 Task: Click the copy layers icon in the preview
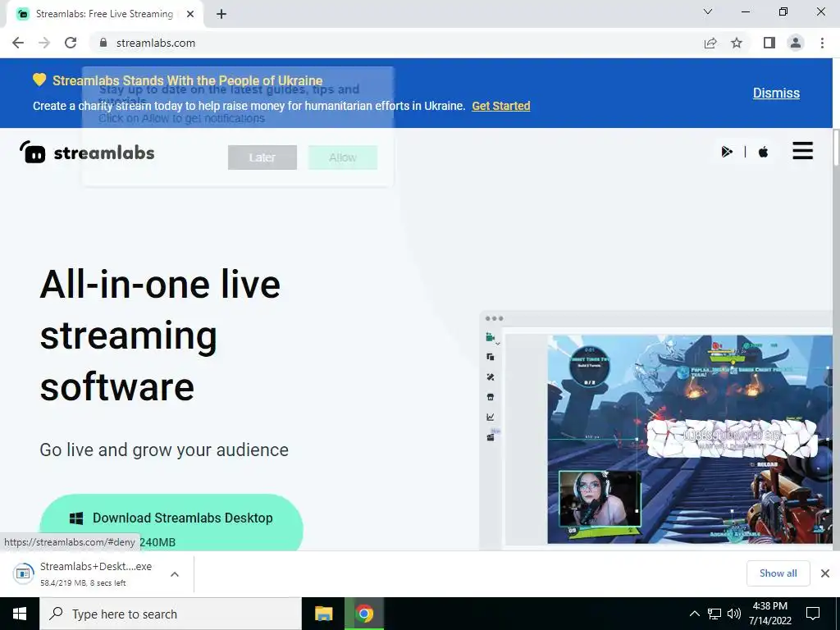click(491, 357)
